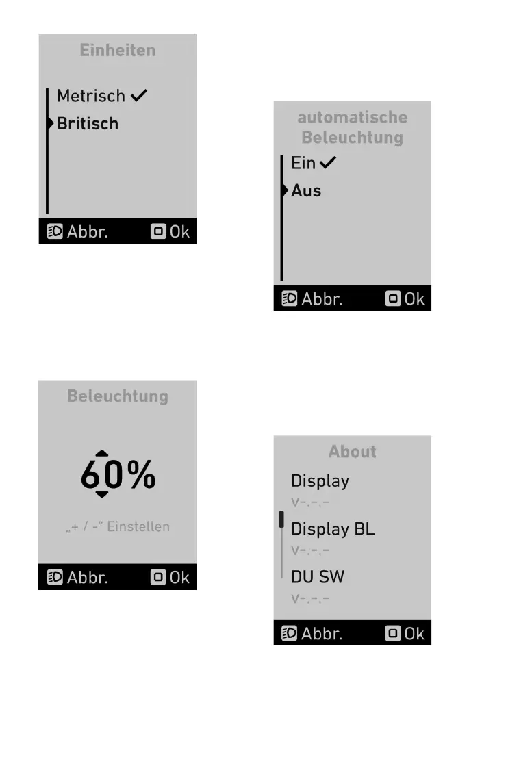This screenshot has width=532, height=757.
Task: Click the headlight icon on the automatische Beleuchtung screen
Action: [290, 299]
